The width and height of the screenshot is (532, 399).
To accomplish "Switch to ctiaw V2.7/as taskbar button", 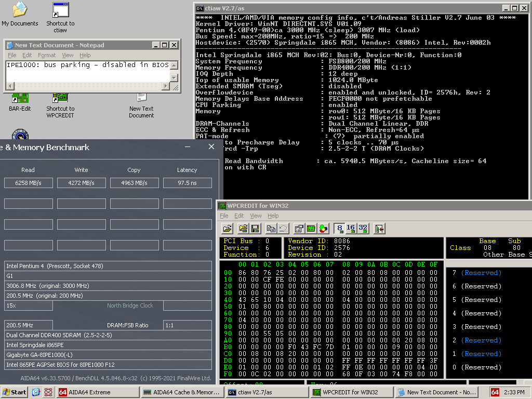I will click(x=267, y=392).
